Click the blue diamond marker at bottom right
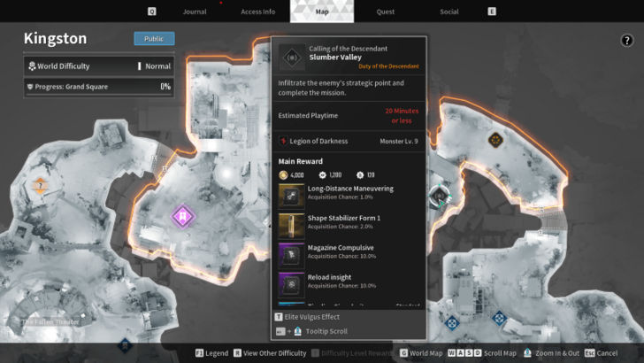Screen dimensions: 644x363 click(499, 317)
